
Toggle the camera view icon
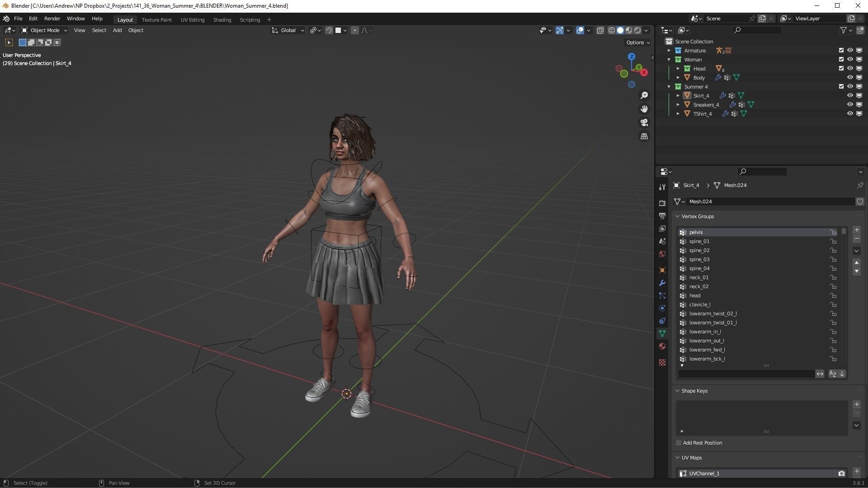[644, 122]
